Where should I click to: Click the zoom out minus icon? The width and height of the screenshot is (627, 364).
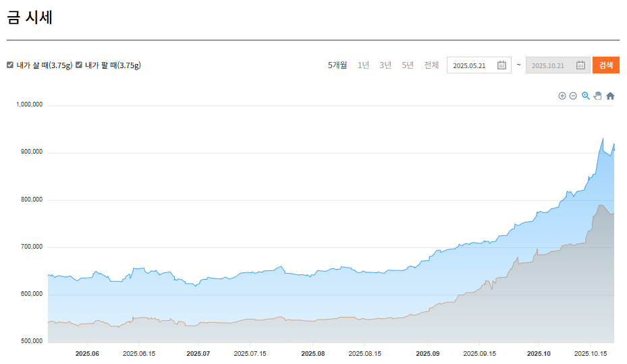point(573,96)
